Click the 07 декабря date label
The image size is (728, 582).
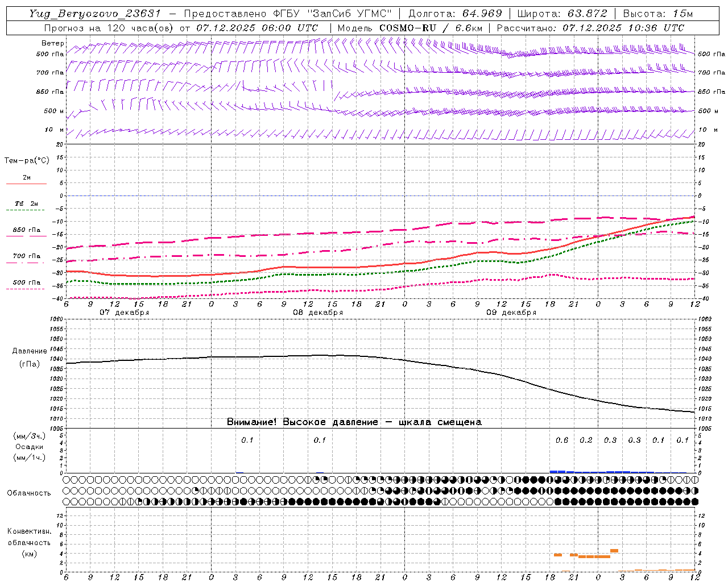(125, 313)
